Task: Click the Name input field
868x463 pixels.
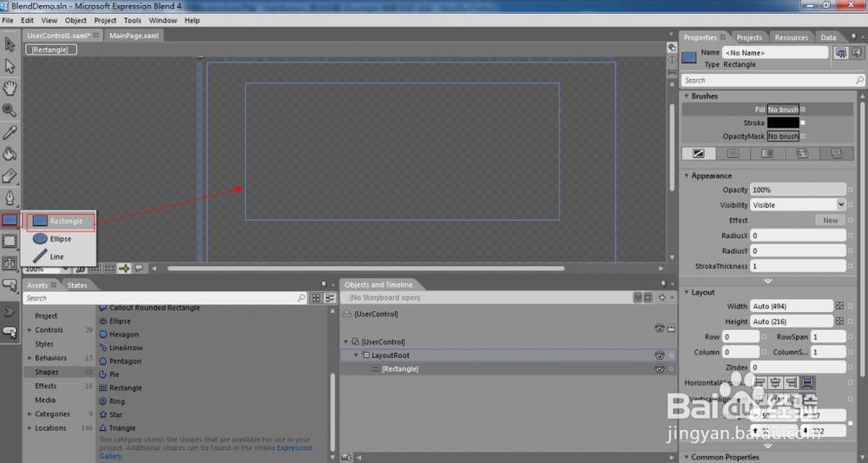Action: (x=775, y=53)
